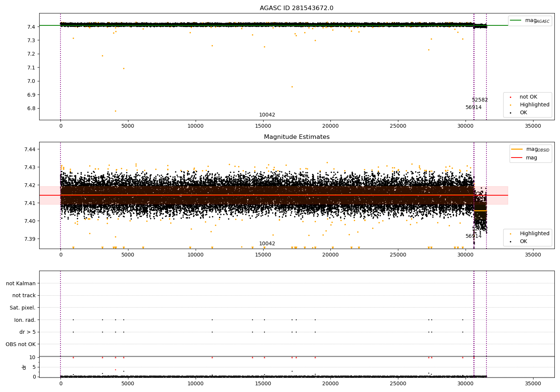Image resolution: width=560 pixels, height=392 pixels.
Task: Click the 10 tick on the dr axis
Action: pos(32,357)
